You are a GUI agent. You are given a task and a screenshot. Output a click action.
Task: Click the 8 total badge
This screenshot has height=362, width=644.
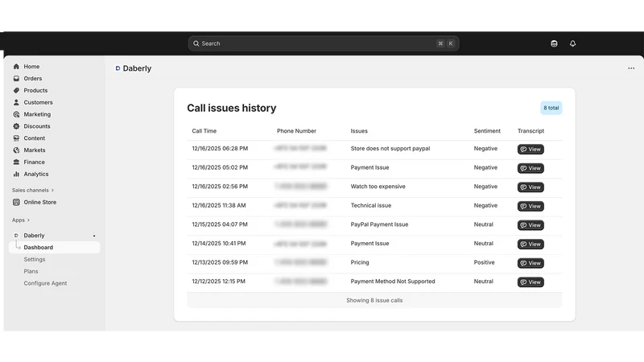(551, 108)
